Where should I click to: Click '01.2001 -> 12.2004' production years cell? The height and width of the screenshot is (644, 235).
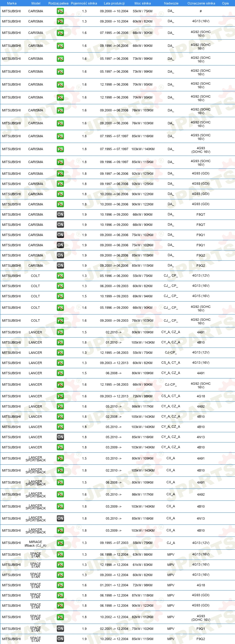[x=114, y=585]
